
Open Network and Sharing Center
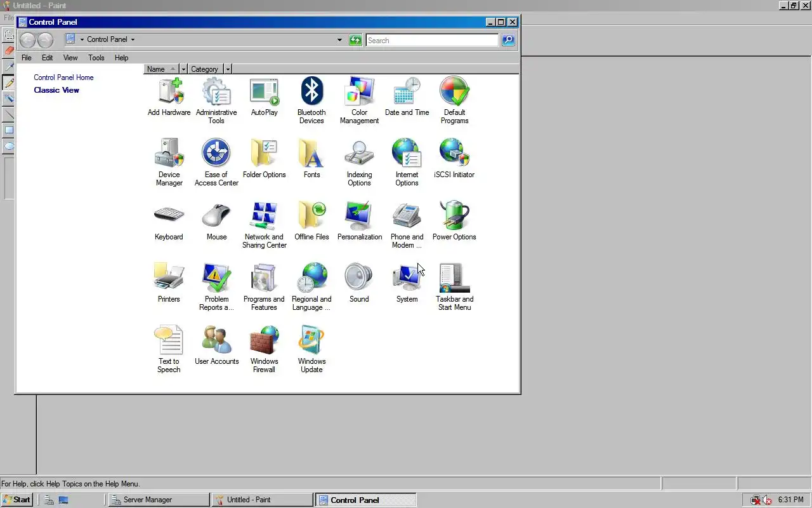(264, 225)
